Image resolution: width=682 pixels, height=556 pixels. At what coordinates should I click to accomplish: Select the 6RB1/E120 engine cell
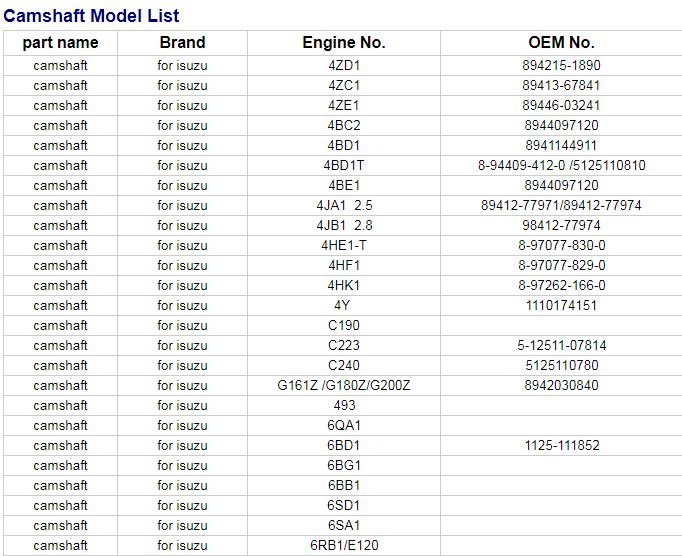pyautogui.click(x=344, y=546)
